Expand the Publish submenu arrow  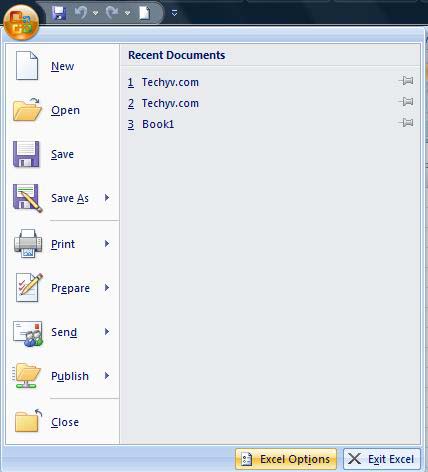(x=107, y=376)
